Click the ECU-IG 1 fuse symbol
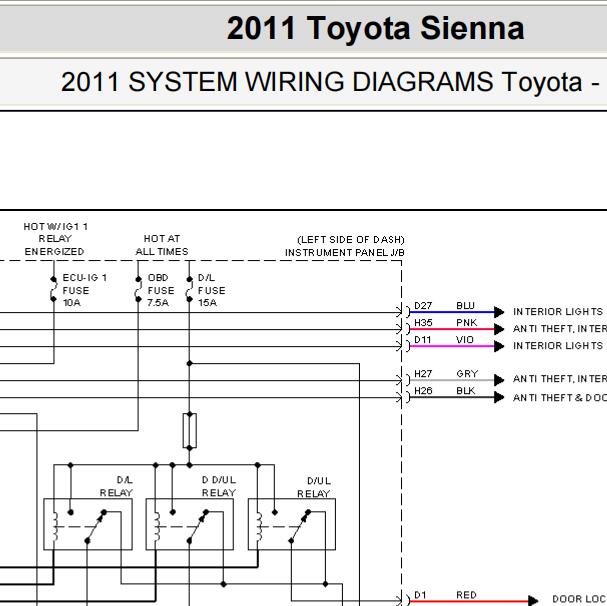This screenshot has width=607, height=606. coord(53,289)
